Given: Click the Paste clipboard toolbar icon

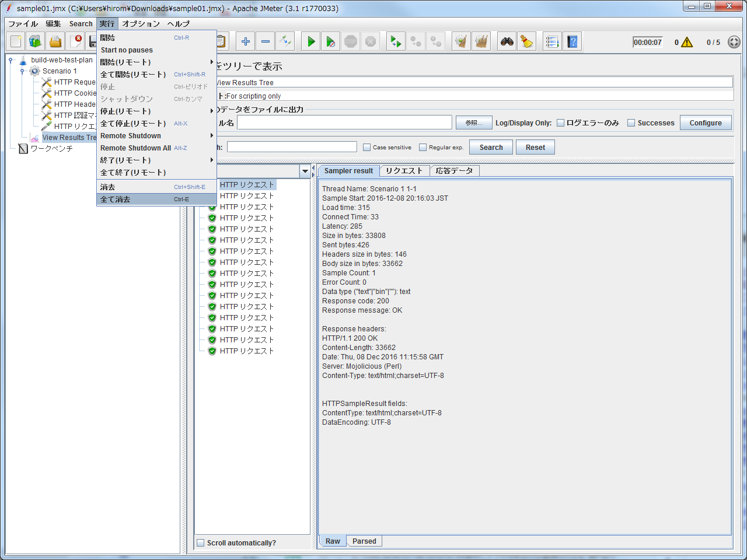Looking at the screenshot, I should 221,41.
